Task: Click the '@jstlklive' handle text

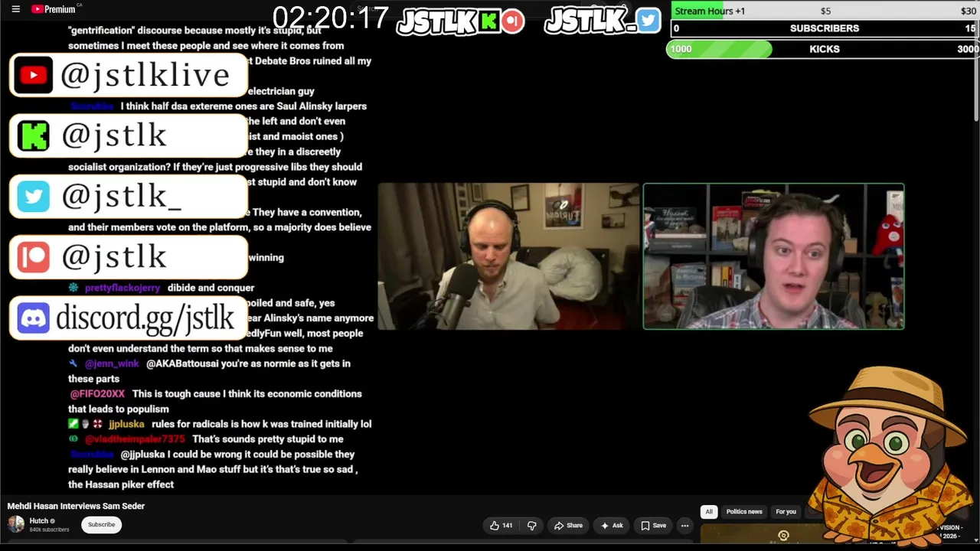Action: pyautogui.click(x=145, y=75)
